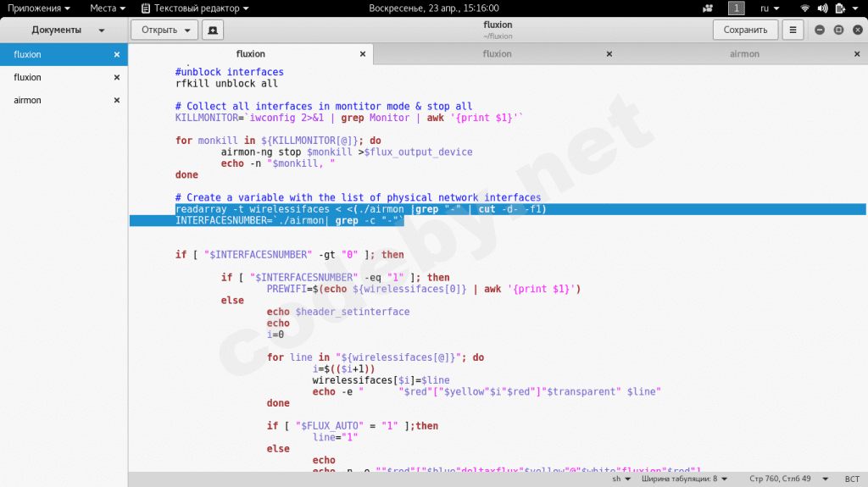This screenshot has width=868, height=487.
Task: Open the Приложения menu
Action: [x=40, y=8]
